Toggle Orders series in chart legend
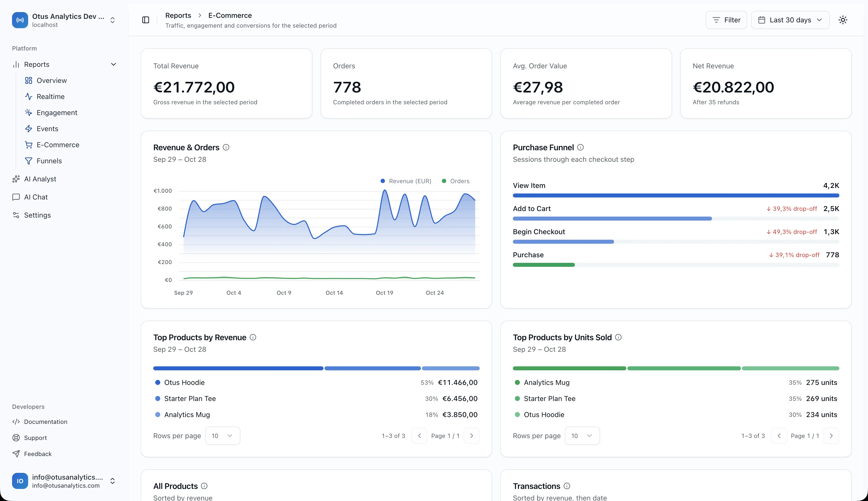 pos(455,181)
